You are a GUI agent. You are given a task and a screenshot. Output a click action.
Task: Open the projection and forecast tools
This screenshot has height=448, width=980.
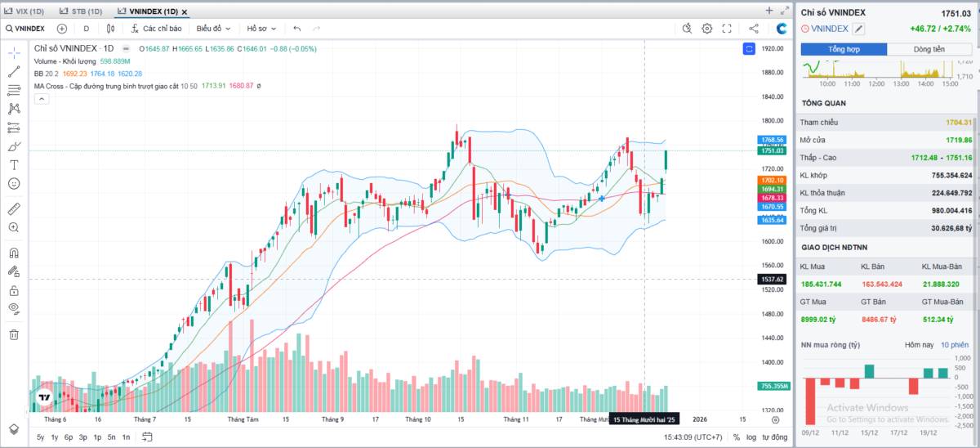click(x=14, y=128)
